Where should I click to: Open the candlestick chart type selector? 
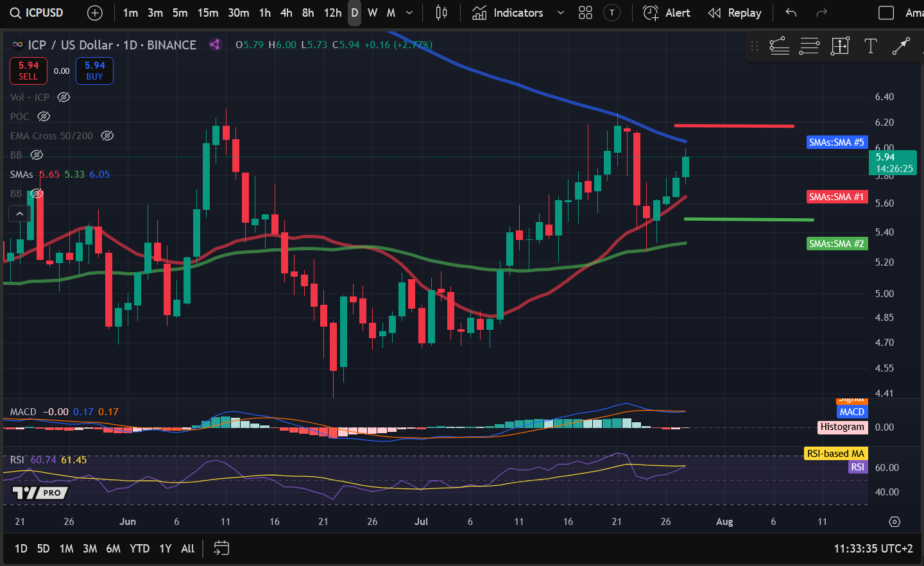click(x=441, y=13)
